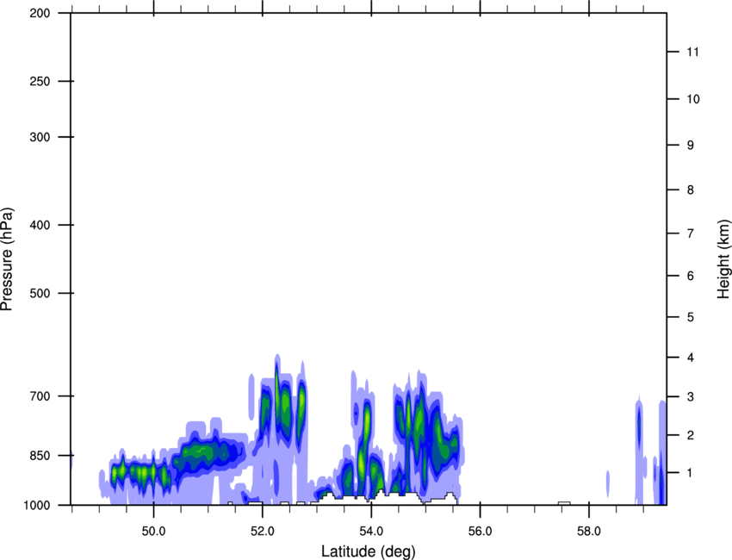
Task: Select the 250 pressure tick label
Action: (40, 81)
